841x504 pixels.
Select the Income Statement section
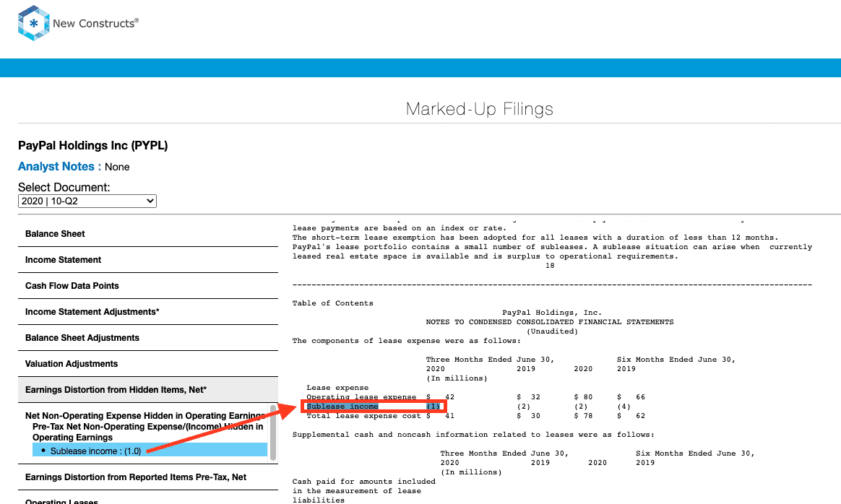click(x=148, y=260)
